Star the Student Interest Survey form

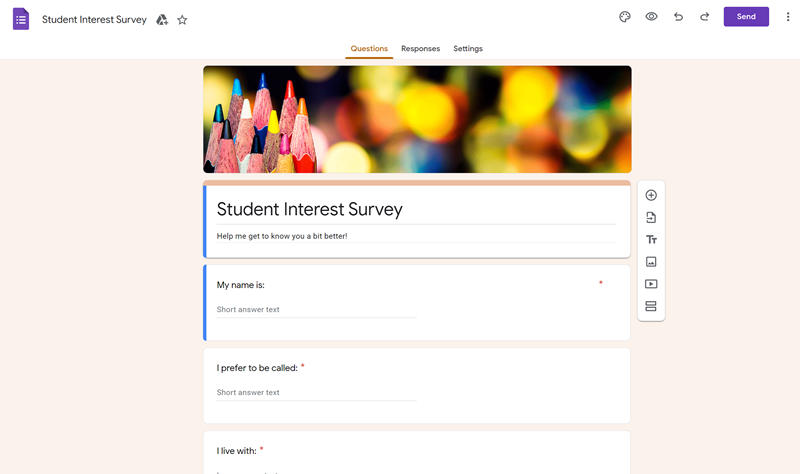point(182,20)
